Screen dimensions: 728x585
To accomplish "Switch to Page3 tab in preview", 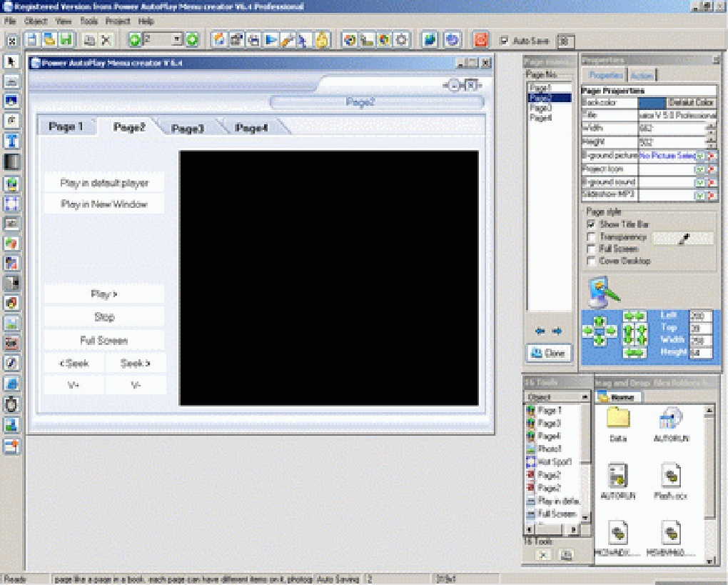I will 187,129.
